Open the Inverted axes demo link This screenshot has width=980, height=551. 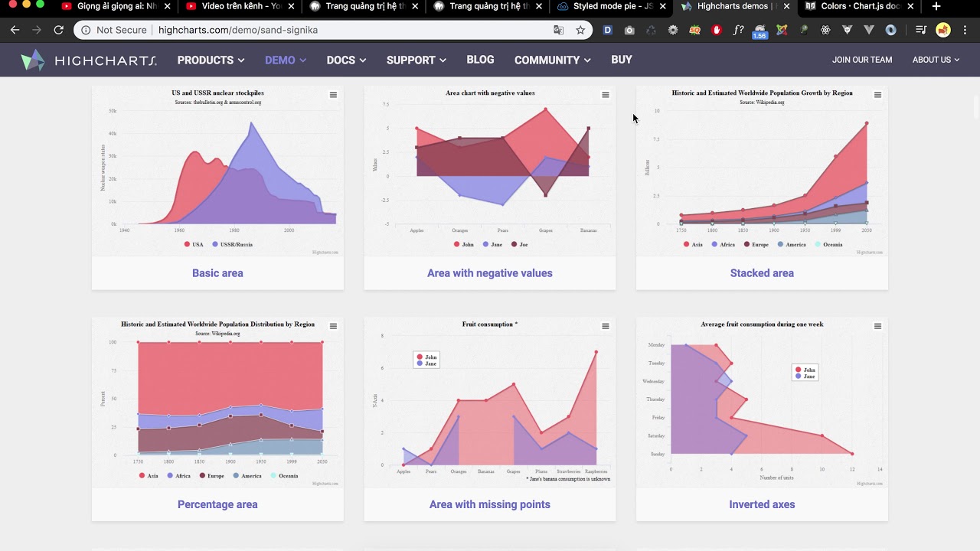tap(762, 504)
